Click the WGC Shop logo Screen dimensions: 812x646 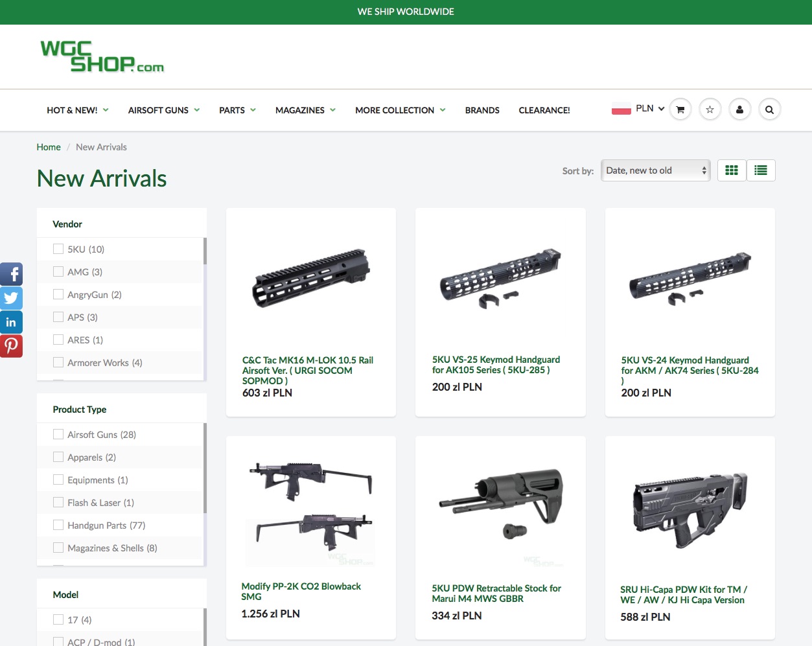click(x=102, y=56)
